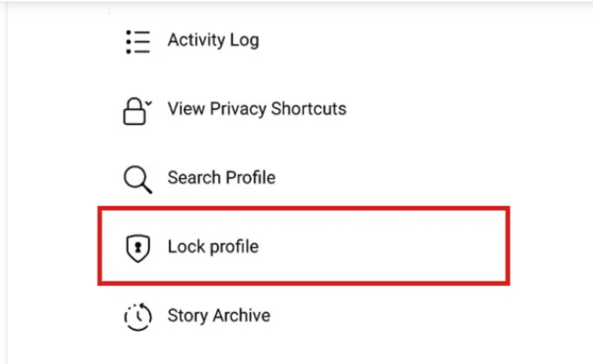Screen dimensions: 593x364
Task: Click the word 'profile' in Lock profile
Action: (234, 247)
